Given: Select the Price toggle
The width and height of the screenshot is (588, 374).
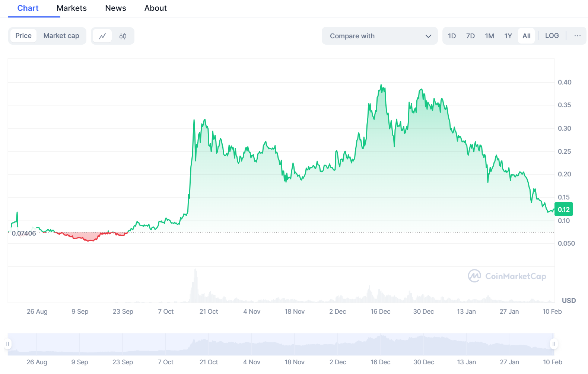Looking at the screenshot, I should 23,36.
